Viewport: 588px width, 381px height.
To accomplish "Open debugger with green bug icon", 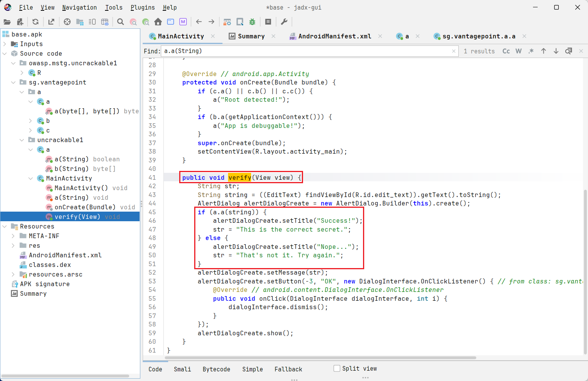I will [x=252, y=22].
